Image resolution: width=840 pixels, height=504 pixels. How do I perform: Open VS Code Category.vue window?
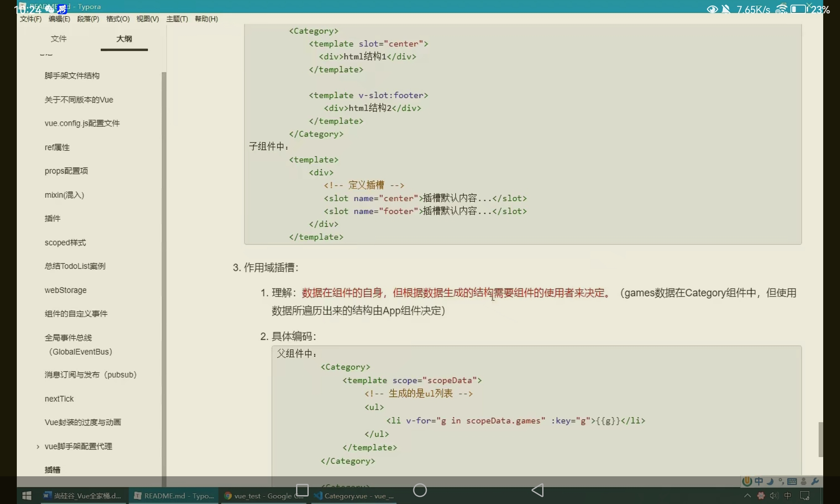[355, 496]
